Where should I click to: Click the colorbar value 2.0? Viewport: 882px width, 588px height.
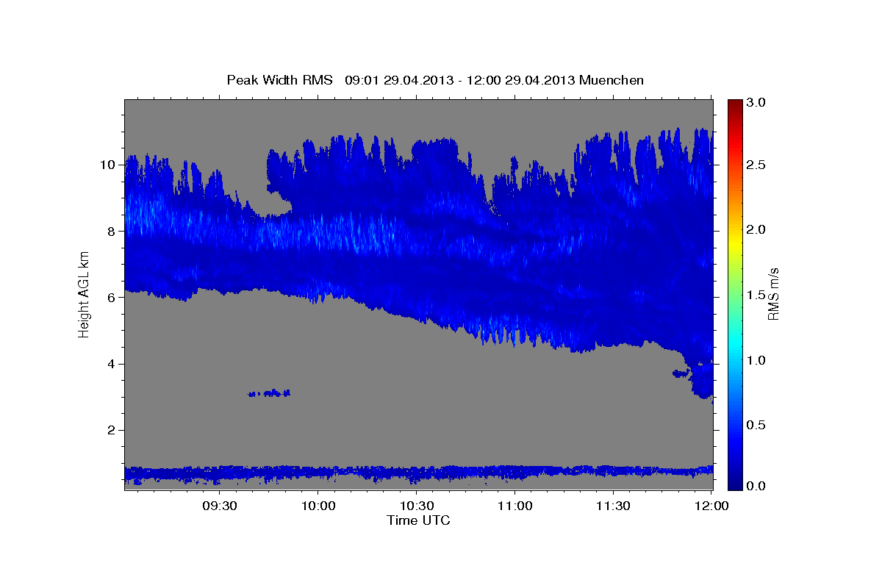coord(757,229)
